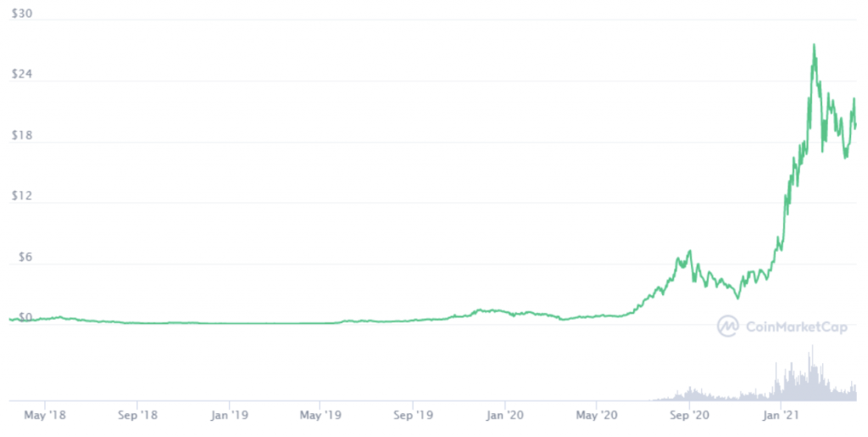Select the $18 price axis label
The width and height of the screenshot is (868, 437).
[22, 135]
